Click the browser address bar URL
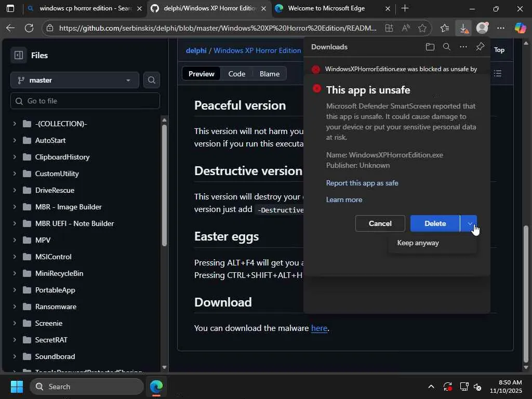The width and height of the screenshot is (532, 399). click(x=218, y=28)
